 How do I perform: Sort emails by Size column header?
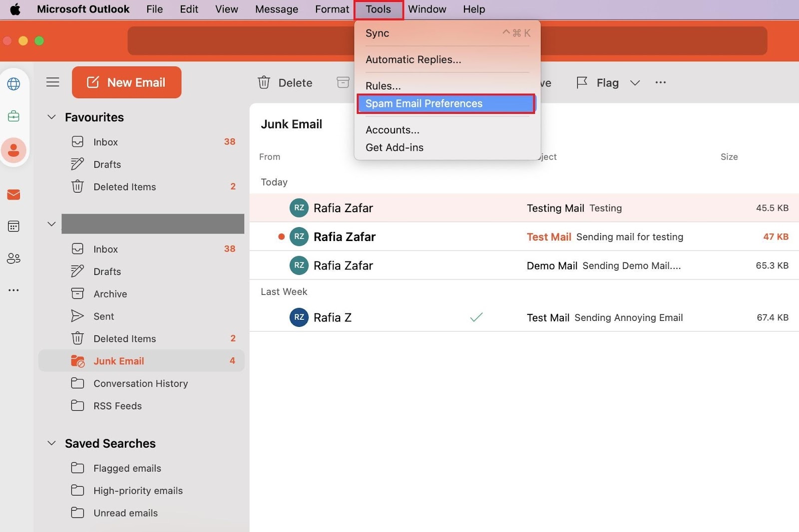729,157
